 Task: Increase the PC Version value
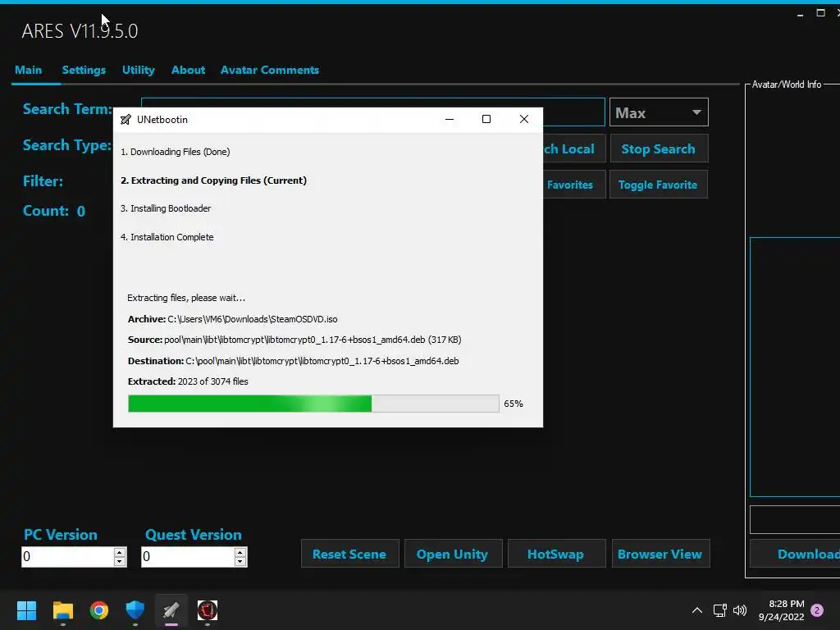pyautogui.click(x=120, y=552)
